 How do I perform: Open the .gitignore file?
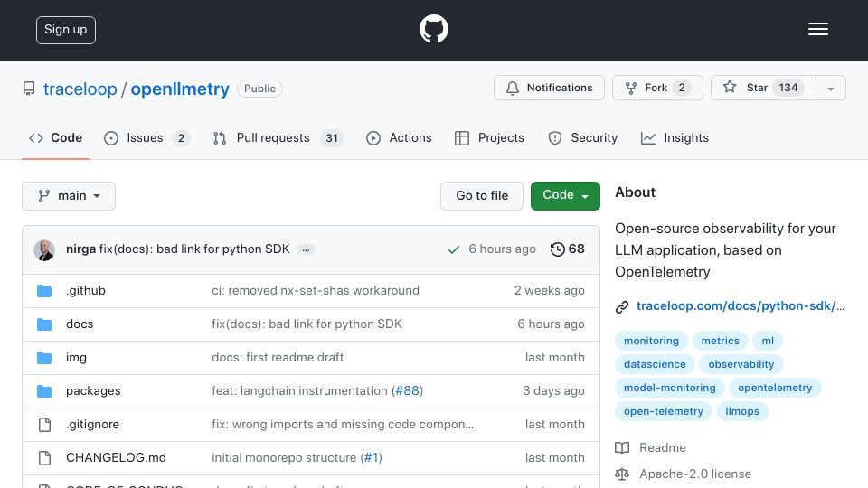pos(92,425)
